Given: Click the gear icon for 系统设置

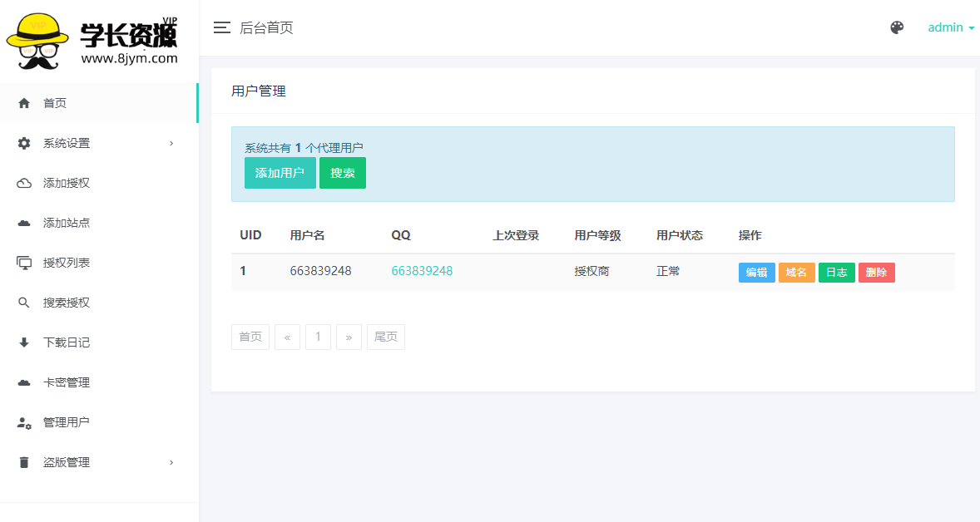Looking at the screenshot, I should point(24,143).
